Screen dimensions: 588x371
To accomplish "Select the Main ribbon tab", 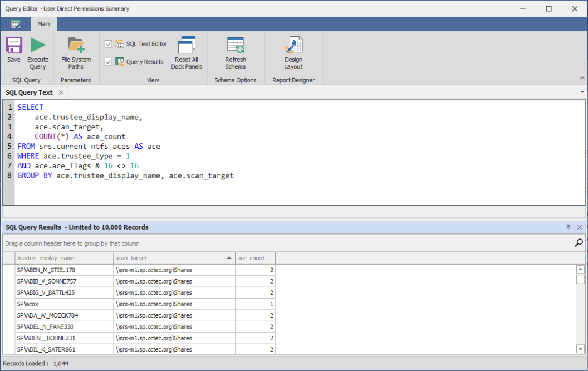I will (x=43, y=24).
